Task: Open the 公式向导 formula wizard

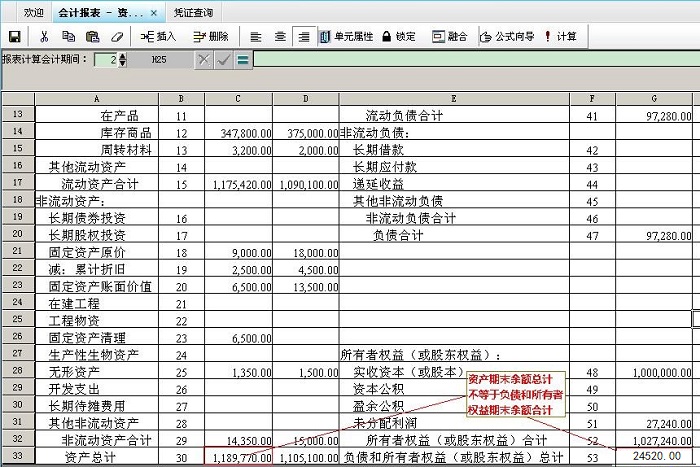Action: tap(507, 37)
